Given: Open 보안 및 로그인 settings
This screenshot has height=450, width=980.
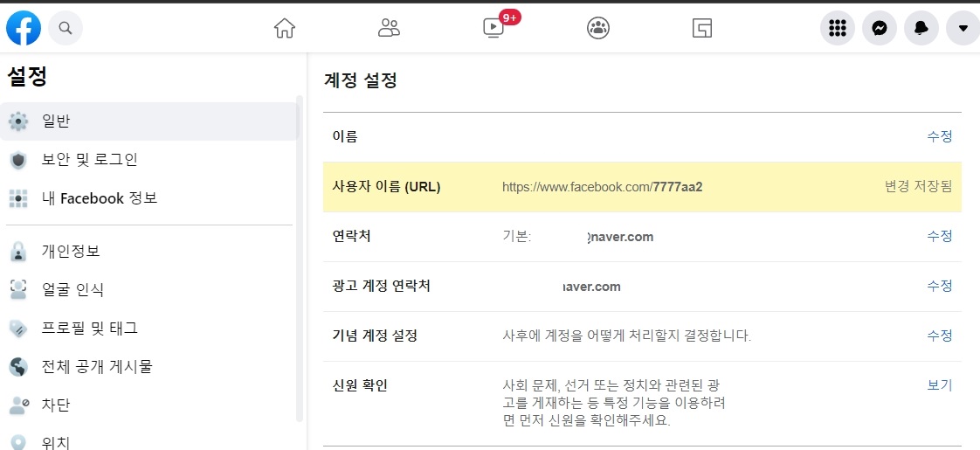Looking at the screenshot, I should tap(149, 160).
